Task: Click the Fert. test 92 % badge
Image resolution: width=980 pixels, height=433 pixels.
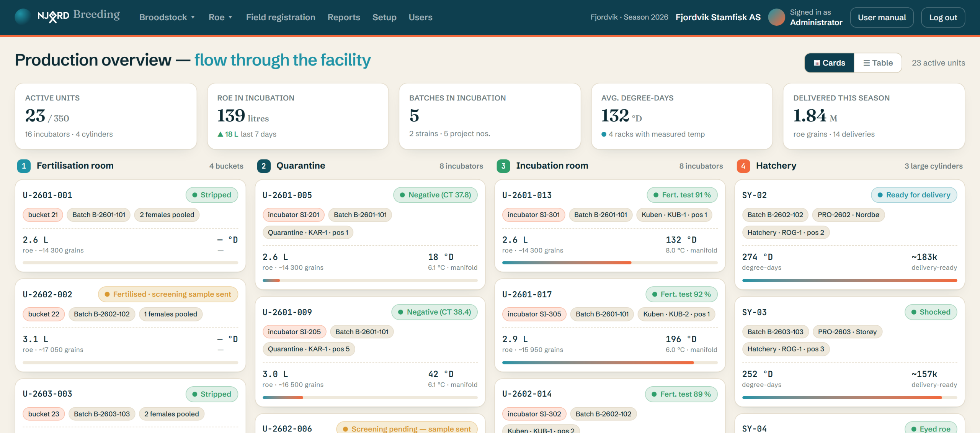Action: 682,294
